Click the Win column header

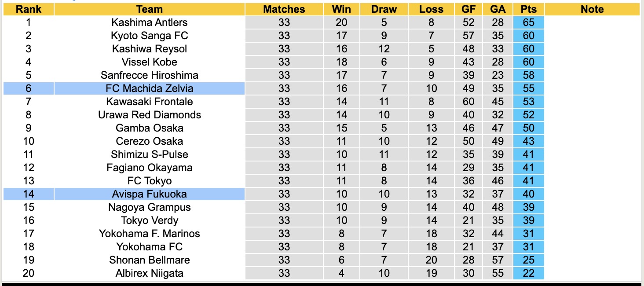point(341,9)
